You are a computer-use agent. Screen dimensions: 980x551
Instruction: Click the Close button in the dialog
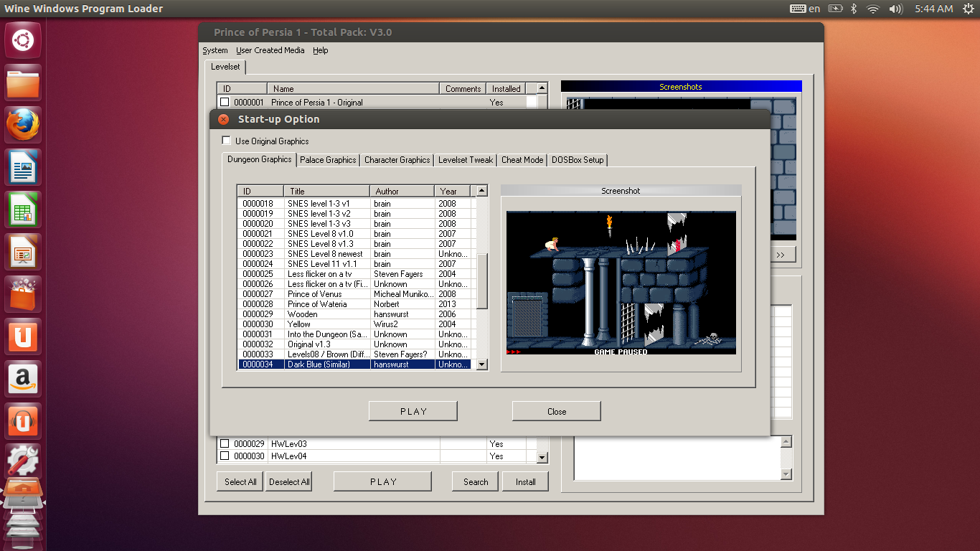(x=557, y=411)
